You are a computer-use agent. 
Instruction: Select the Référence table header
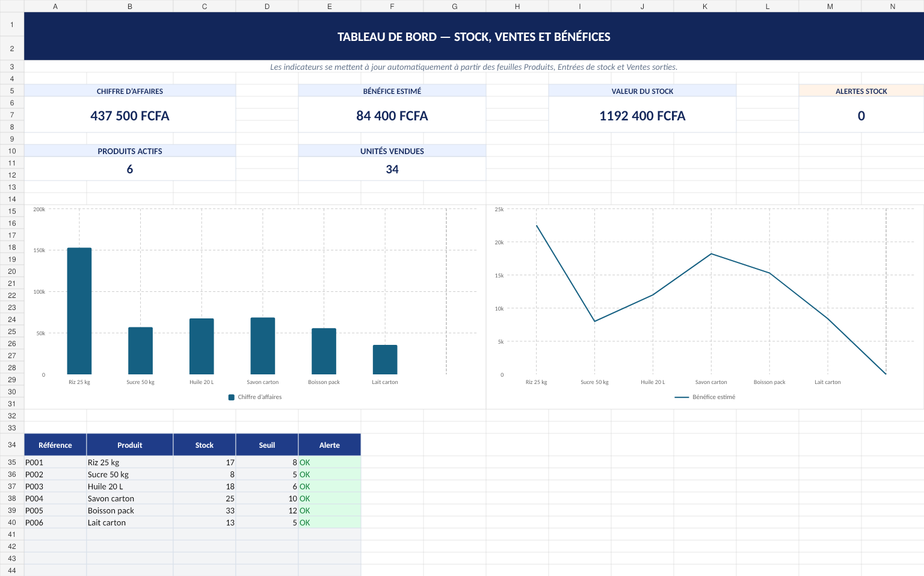click(x=55, y=445)
